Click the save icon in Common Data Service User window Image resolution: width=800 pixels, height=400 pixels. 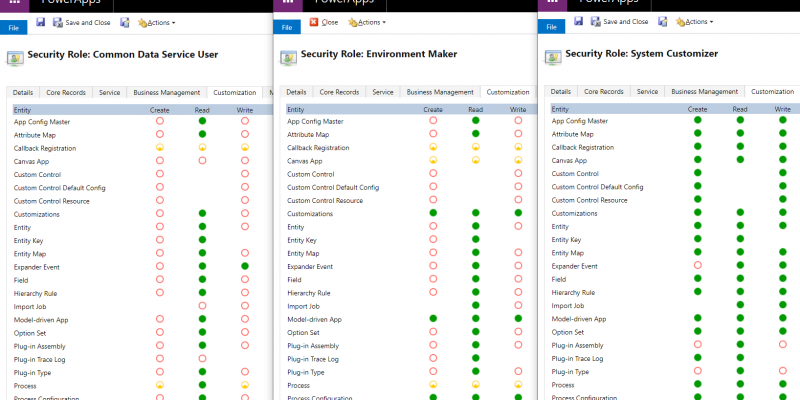[x=41, y=22]
